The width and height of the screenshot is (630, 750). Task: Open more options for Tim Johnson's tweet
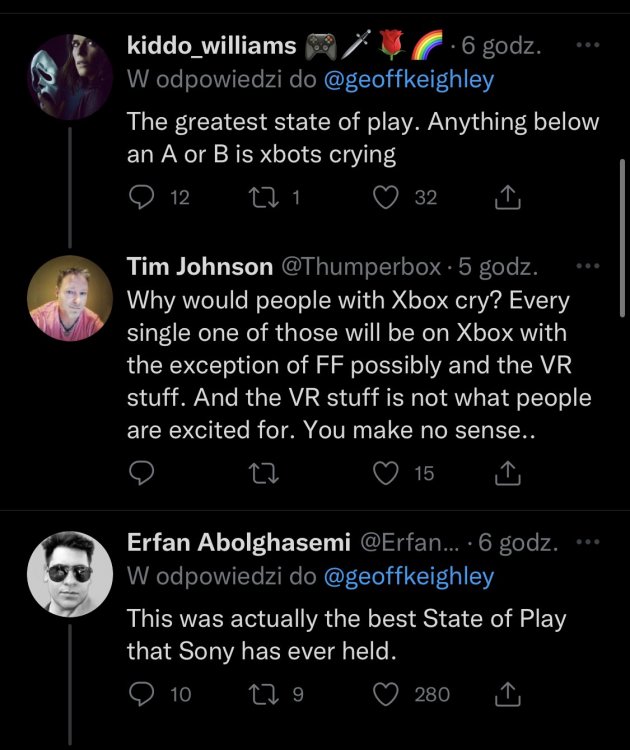pyautogui.click(x=590, y=267)
